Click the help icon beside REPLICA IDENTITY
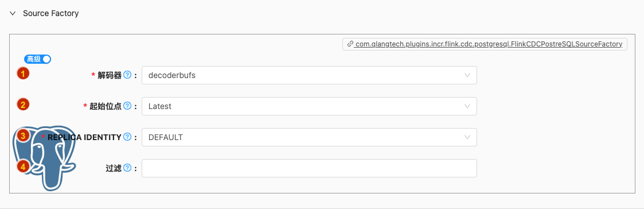 click(127, 137)
